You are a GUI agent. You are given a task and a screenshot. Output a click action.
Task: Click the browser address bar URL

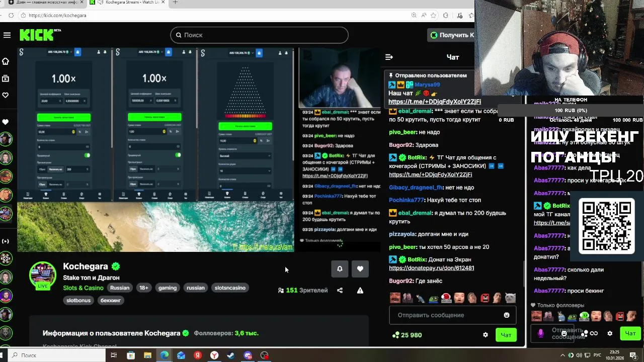click(57, 16)
